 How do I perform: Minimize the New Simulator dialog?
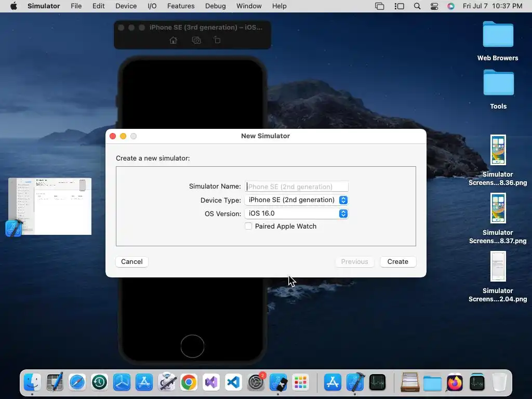pos(123,136)
